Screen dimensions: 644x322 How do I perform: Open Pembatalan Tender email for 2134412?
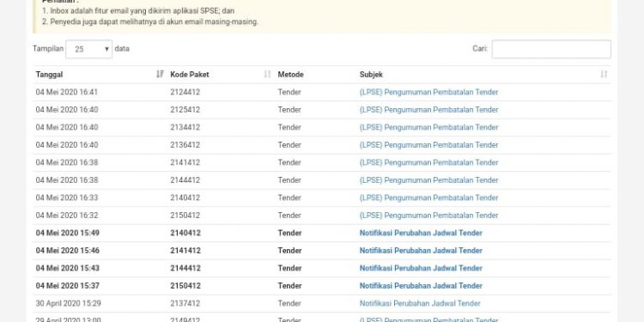428,127
